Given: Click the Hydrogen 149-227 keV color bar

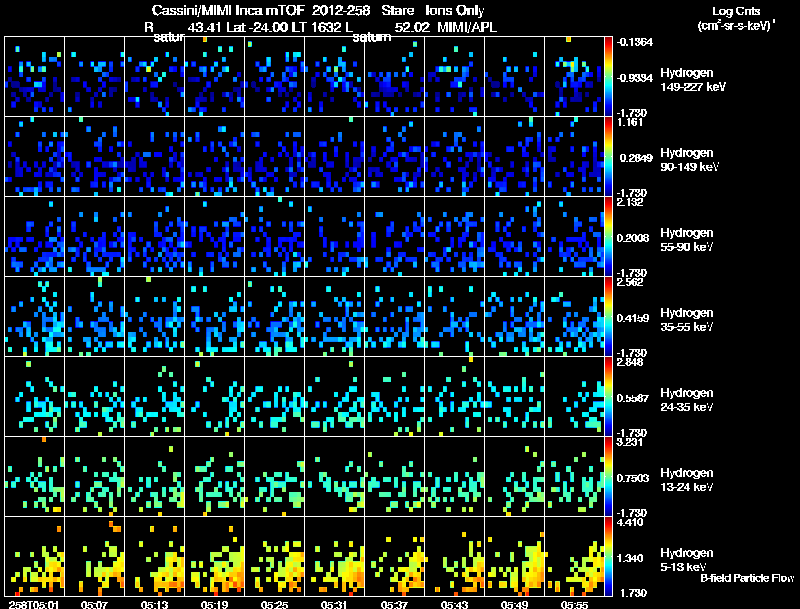Looking at the screenshot, I should 608,77.
